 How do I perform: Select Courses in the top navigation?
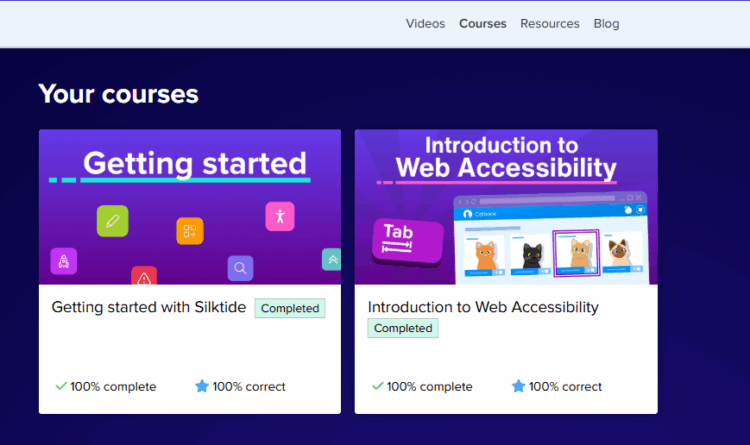click(x=482, y=23)
